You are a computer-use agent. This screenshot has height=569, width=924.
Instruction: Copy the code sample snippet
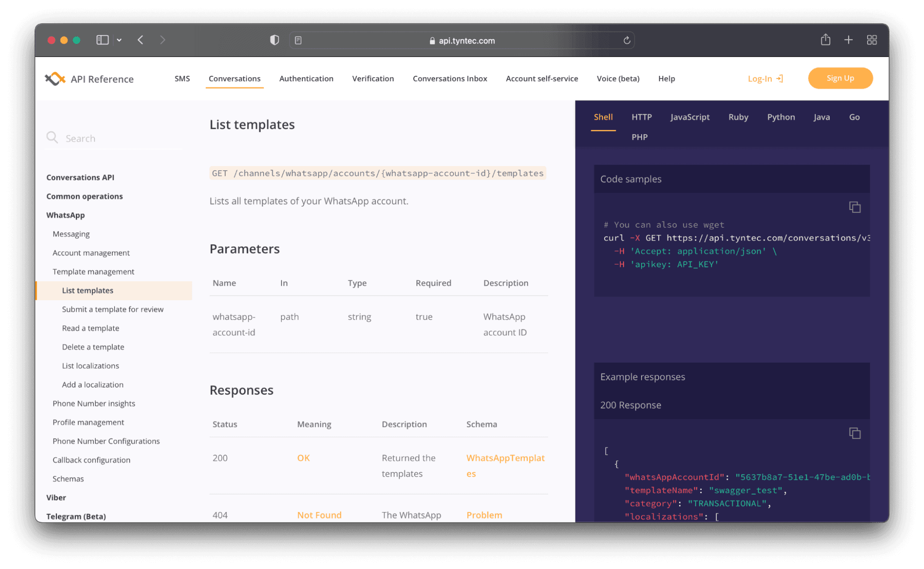(855, 207)
